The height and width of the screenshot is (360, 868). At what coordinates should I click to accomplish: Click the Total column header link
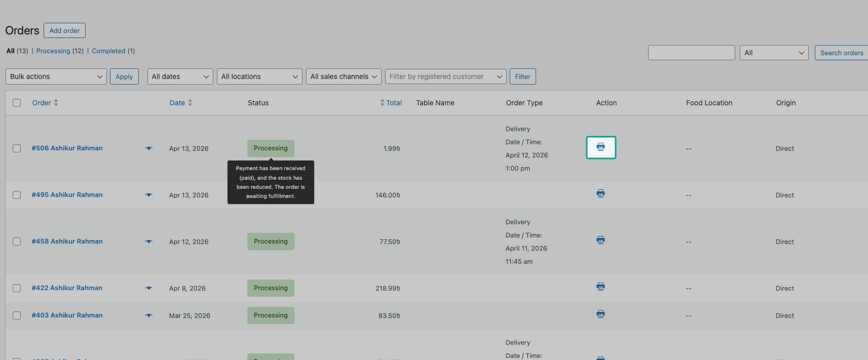point(394,103)
